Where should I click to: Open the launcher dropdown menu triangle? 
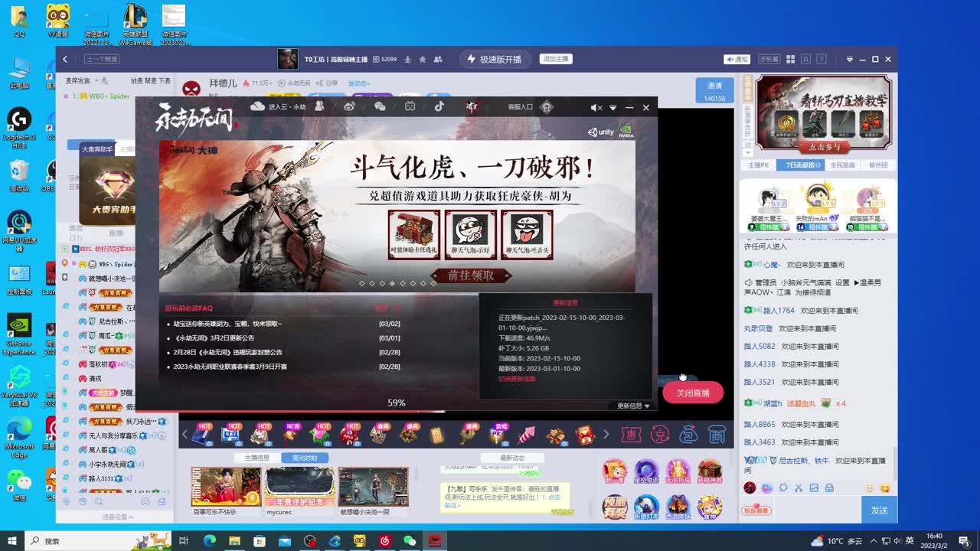pos(612,108)
